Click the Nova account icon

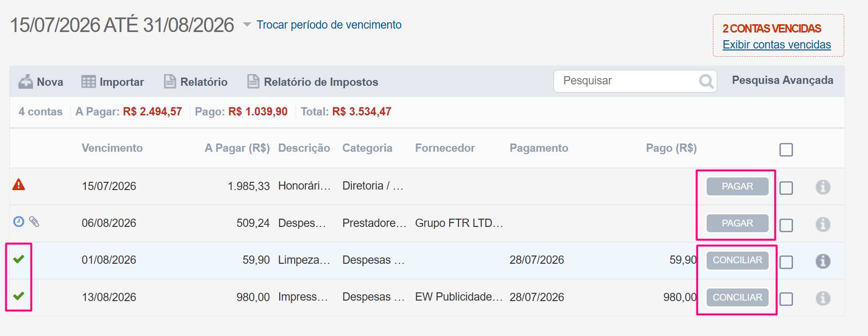(26, 81)
